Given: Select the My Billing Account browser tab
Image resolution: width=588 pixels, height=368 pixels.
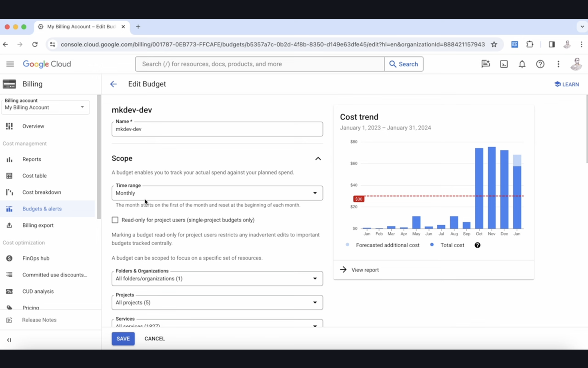Looking at the screenshot, I should point(81,27).
